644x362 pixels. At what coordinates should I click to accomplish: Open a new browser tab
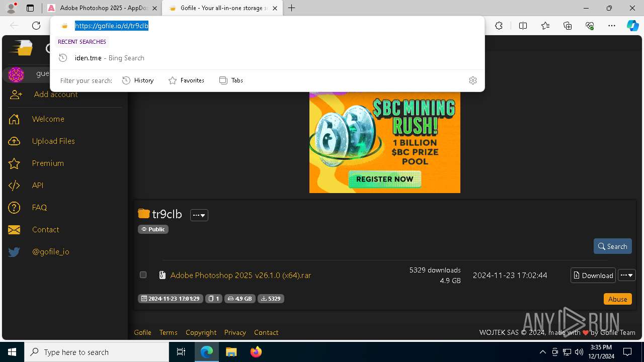(292, 8)
